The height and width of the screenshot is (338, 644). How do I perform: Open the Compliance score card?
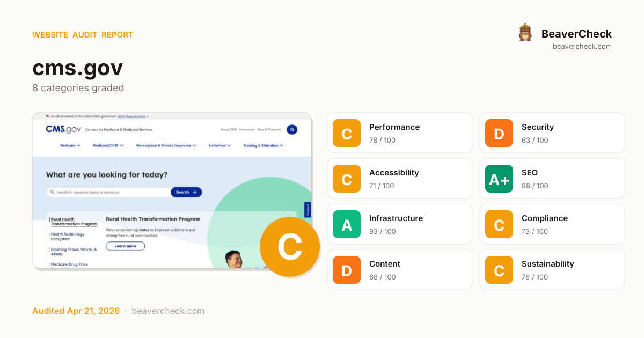tap(552, 224)
